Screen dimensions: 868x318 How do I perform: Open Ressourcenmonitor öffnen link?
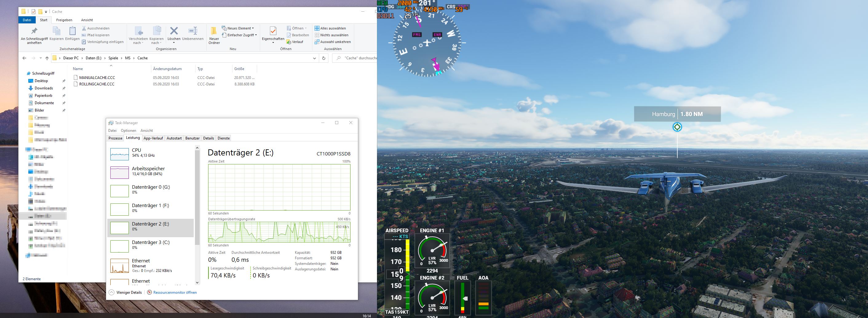tap(175, 292)
